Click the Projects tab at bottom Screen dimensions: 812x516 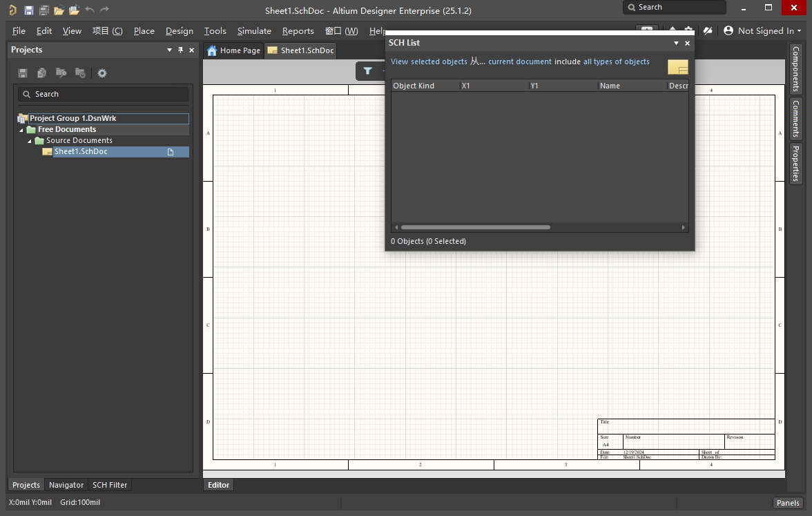pos(26,485)
